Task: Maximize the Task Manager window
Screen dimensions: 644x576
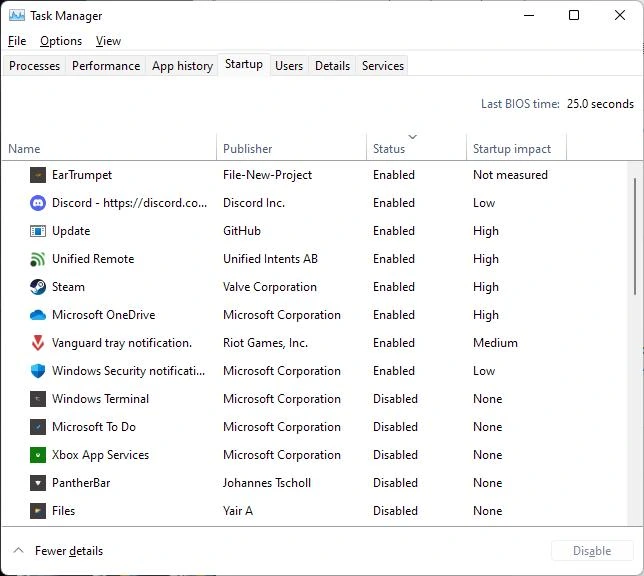Action: click(574, 15)
